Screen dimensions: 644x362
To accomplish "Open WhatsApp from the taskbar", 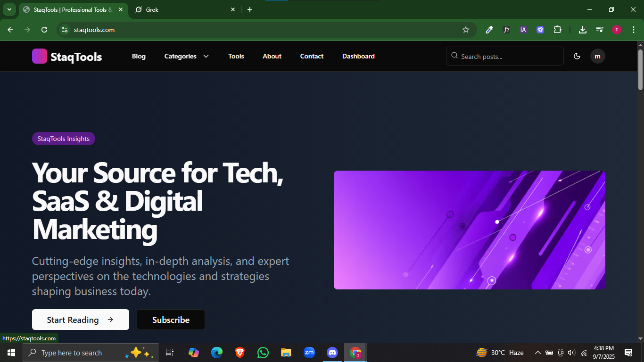I will pos(263,353).
